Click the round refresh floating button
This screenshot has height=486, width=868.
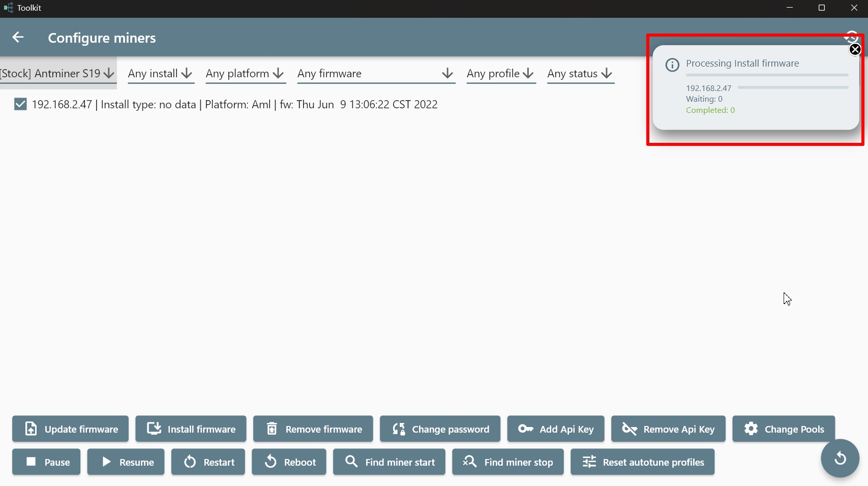[x=840, y=458]
